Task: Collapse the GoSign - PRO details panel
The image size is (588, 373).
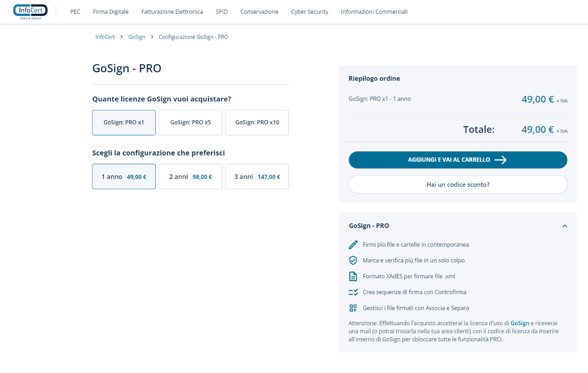Action: tap(565, 226)
